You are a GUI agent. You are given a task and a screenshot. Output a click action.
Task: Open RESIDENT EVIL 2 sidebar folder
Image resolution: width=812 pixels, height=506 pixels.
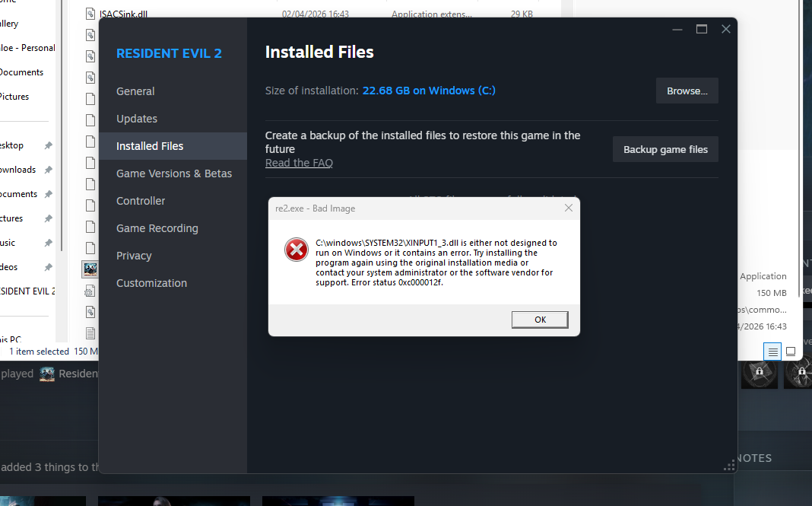27,291
